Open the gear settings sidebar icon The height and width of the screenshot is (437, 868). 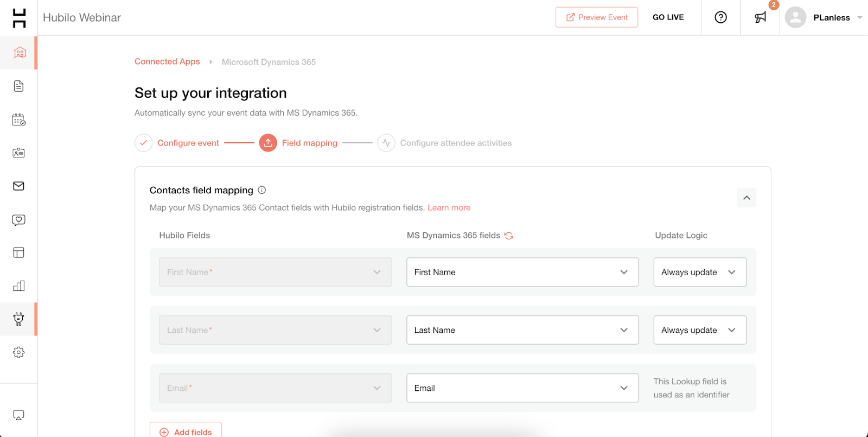click(x=19, y=352)
